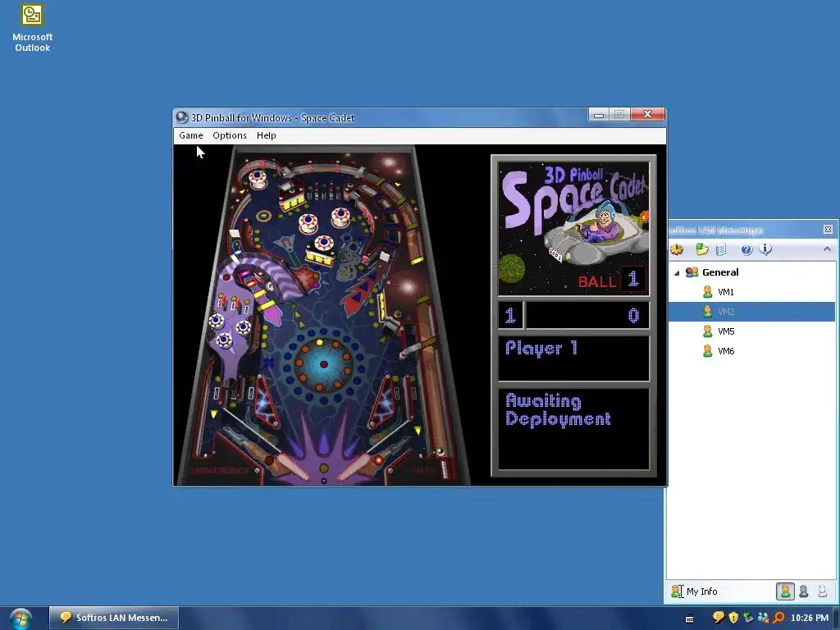
Task: Set status to online with green user button
Action: pyautogui.click(x=785, y=591)
